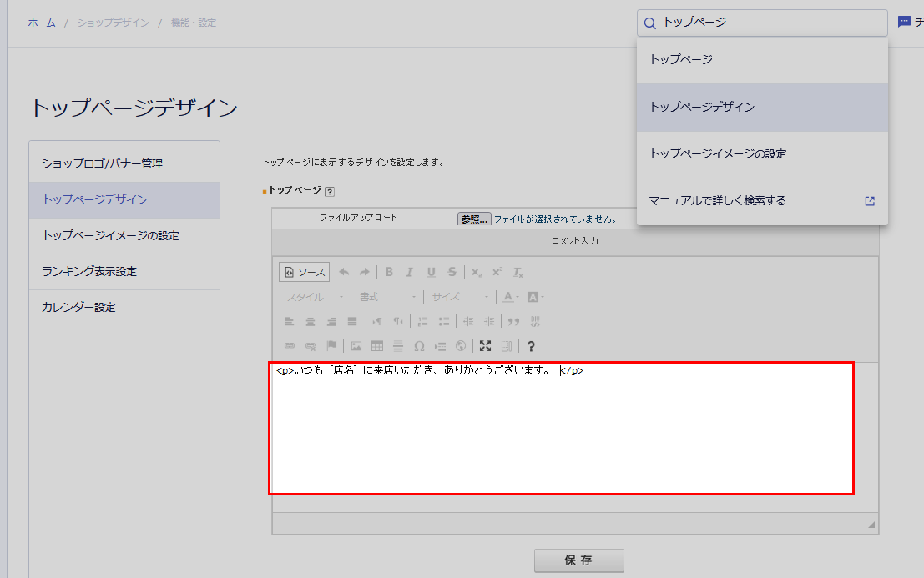Viewport: 924px width, 578px height.
Task: Insert a table with the table icon
Action: (x=376, y=346)
